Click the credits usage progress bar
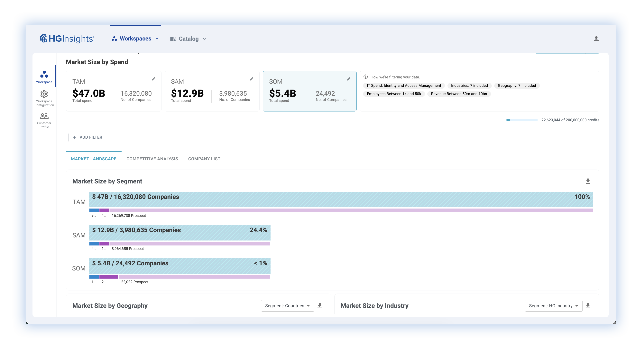644x345 pixels. (522, 120)
